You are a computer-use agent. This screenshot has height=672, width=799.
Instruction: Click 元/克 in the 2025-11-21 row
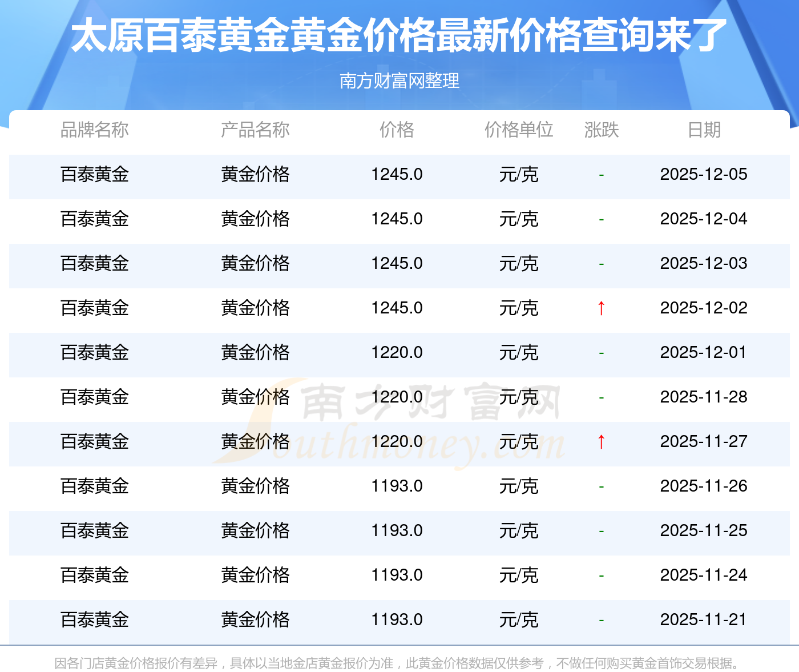[x=519, y=620]
